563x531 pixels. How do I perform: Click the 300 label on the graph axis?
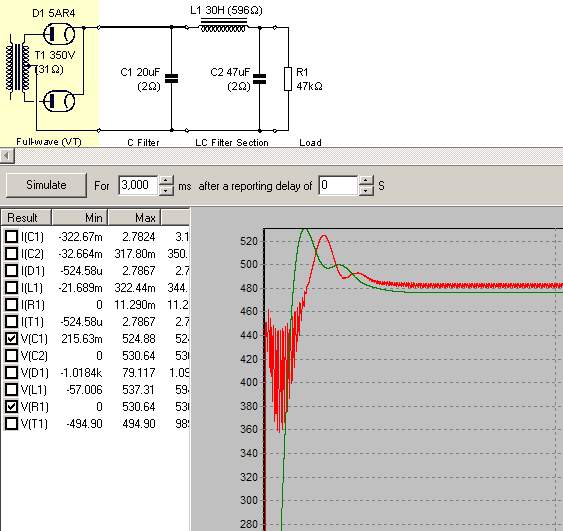249,500
